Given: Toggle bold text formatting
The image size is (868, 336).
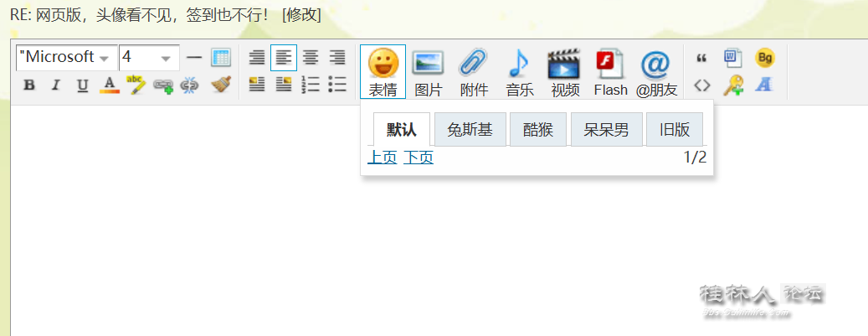Looking at the screenshot, I should [29, 85].
